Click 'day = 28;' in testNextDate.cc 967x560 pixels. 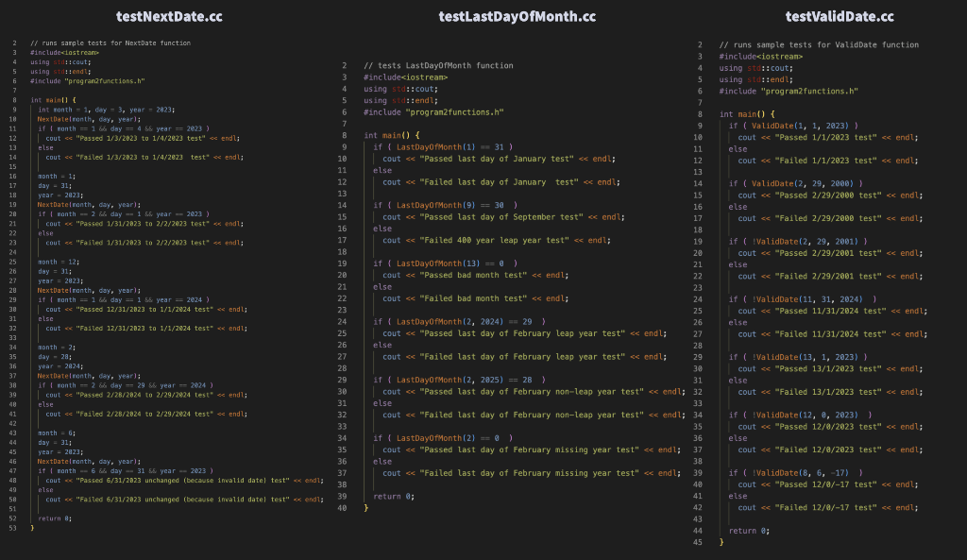(x=55, y=357)
